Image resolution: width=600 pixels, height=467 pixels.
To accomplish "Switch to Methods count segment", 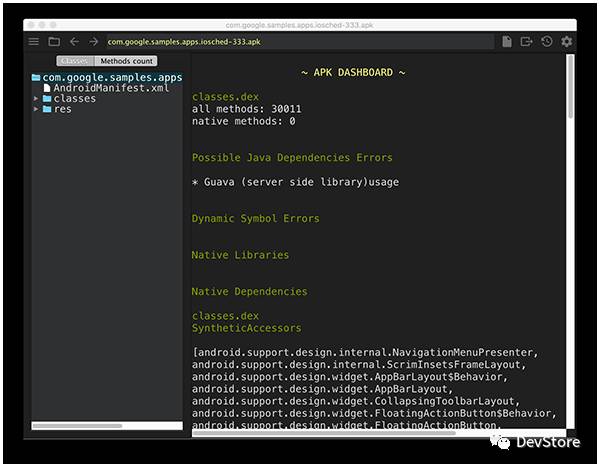I will pos(126,61).
